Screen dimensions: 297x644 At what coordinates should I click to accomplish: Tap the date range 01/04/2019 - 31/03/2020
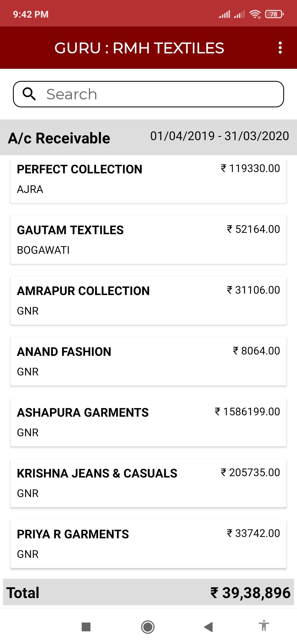click(x=219, y=136)
